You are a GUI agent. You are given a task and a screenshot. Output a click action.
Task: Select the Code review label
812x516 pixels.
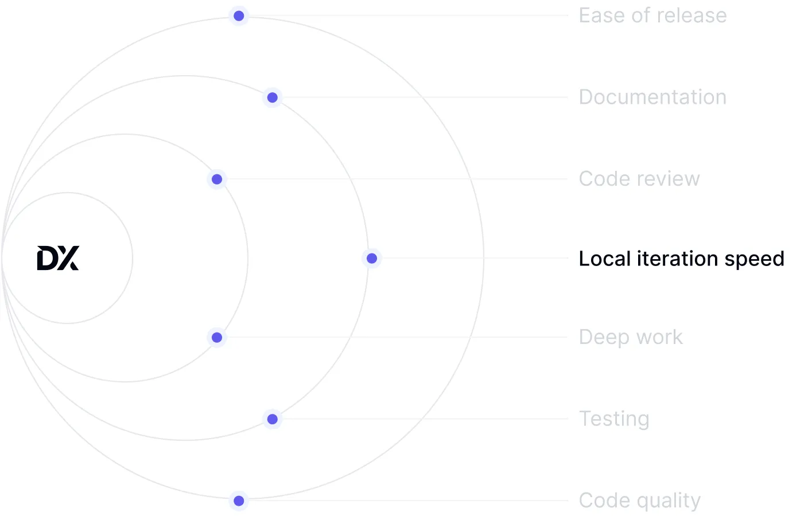click(639, 179)
